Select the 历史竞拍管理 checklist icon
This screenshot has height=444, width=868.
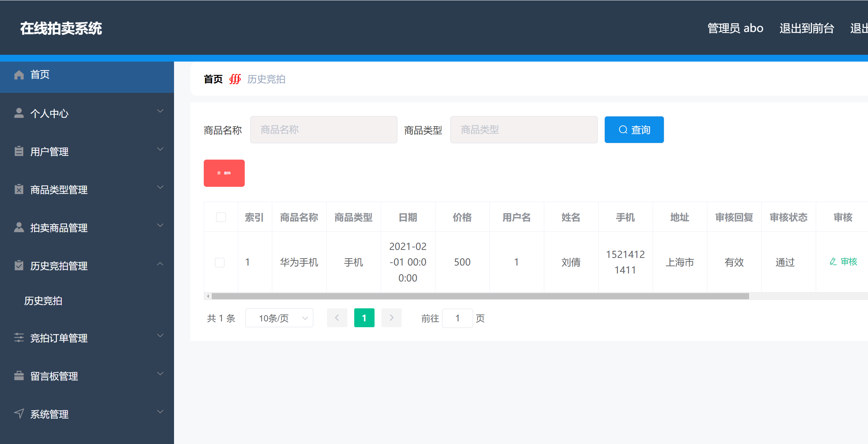(x=19, y=265)
